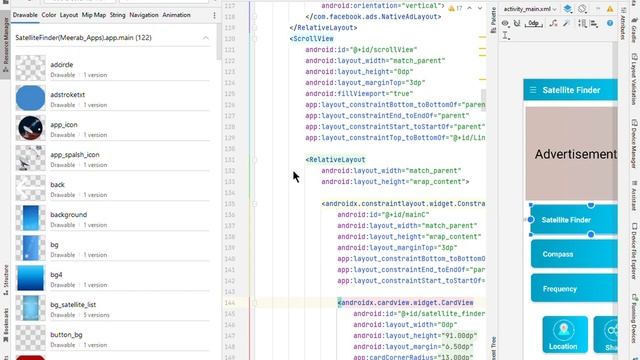
Task: Click the Clear All Constraints icon
Action: (553, 23)
